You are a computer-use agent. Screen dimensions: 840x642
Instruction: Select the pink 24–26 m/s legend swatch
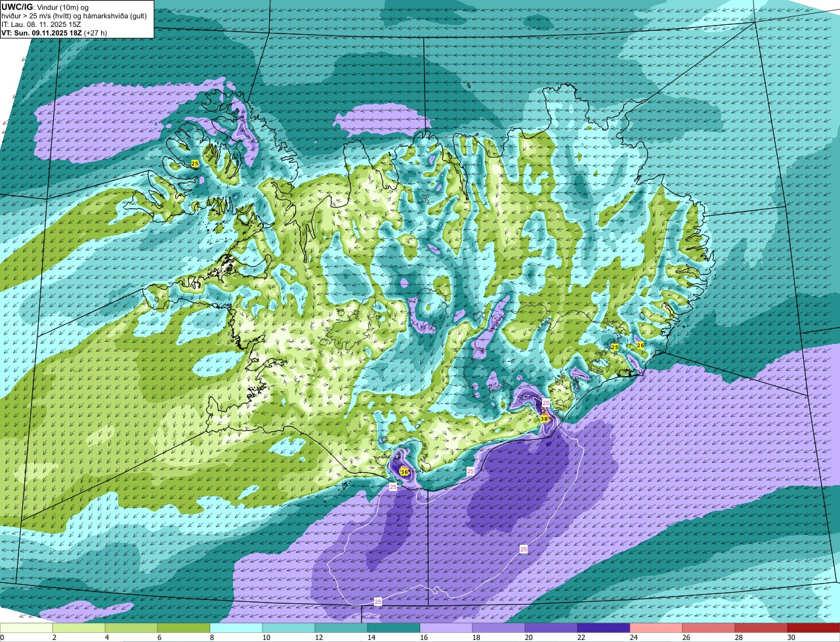pos(656,628)
